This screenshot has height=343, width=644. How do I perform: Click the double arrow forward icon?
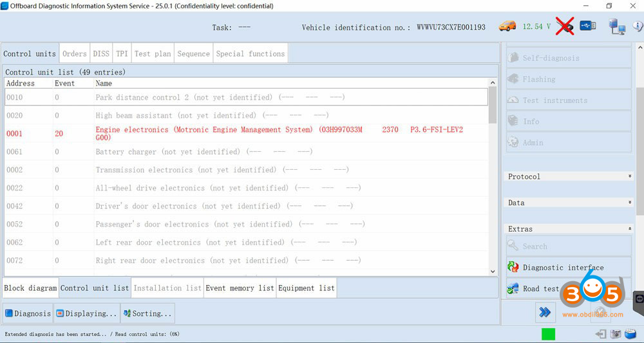[545, 313]
